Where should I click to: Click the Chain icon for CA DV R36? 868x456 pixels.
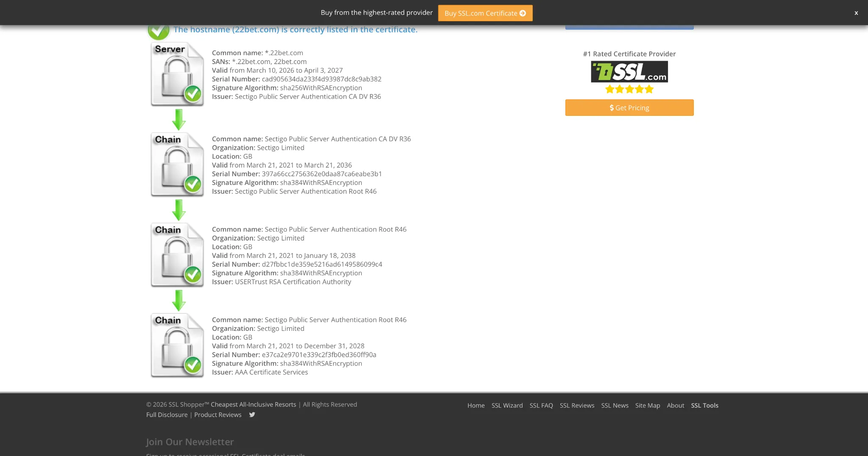[x=177, y=165]
